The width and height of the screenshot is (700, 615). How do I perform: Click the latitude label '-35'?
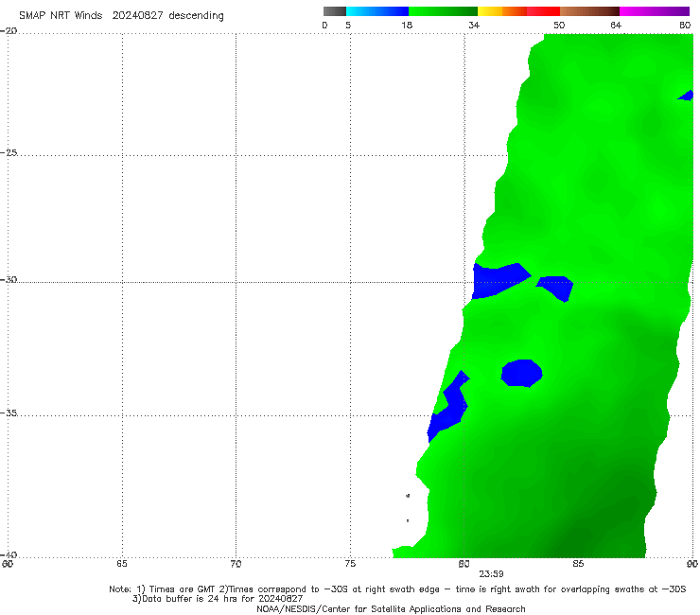[9, 413]
